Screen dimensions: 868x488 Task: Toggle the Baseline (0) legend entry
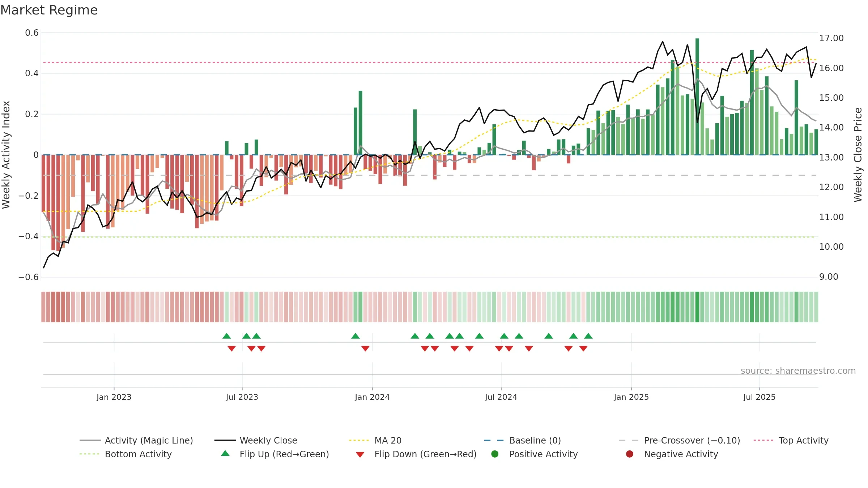pos(522,440)
